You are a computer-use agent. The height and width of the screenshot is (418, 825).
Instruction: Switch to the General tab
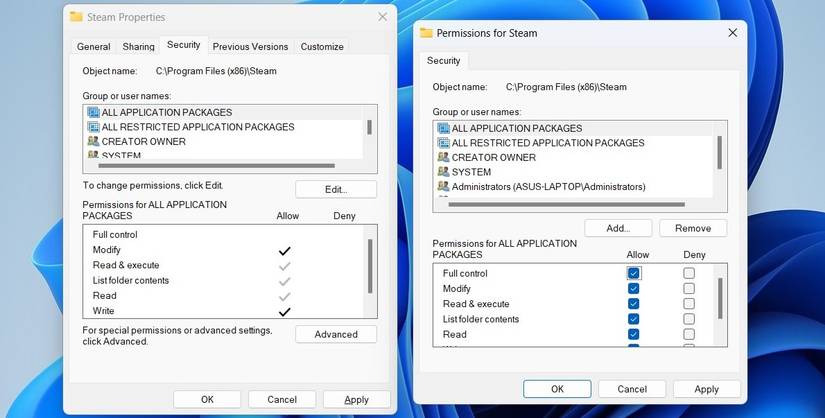94,46
